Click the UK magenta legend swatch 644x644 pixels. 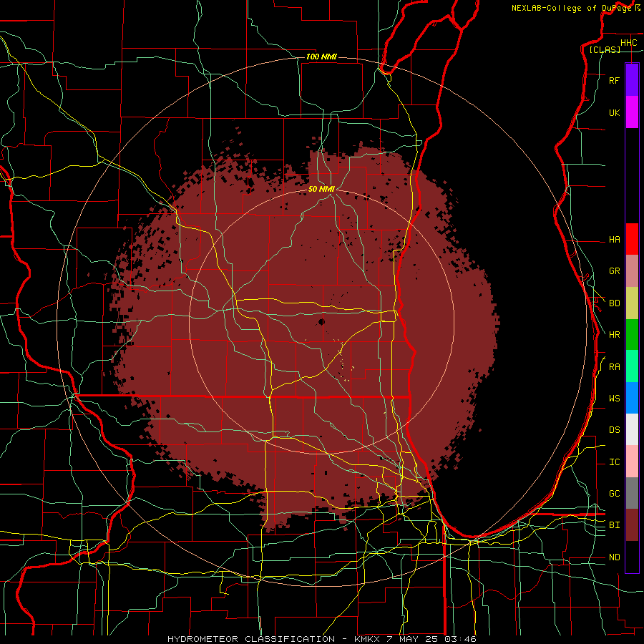(632, 112)
